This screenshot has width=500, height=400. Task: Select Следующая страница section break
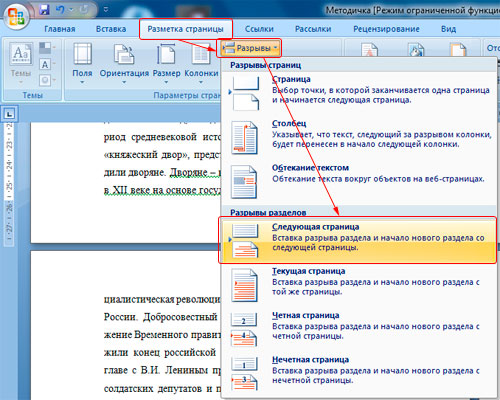[358, 240]
